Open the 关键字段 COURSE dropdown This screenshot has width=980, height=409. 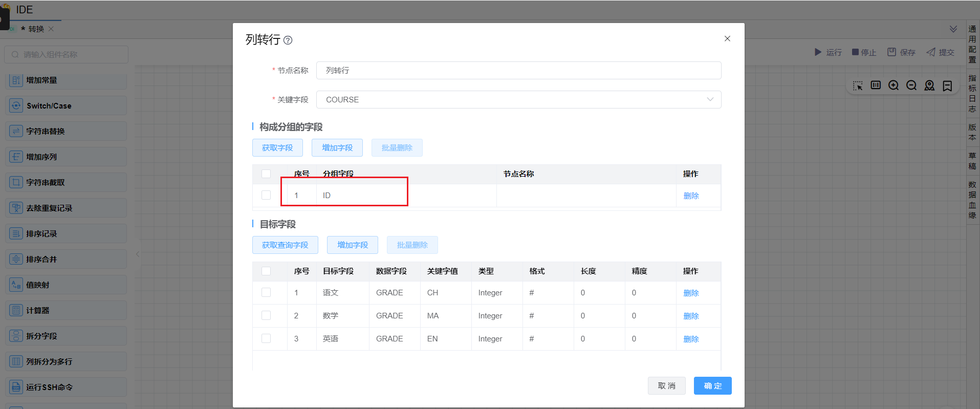click(x=518, y=99)
